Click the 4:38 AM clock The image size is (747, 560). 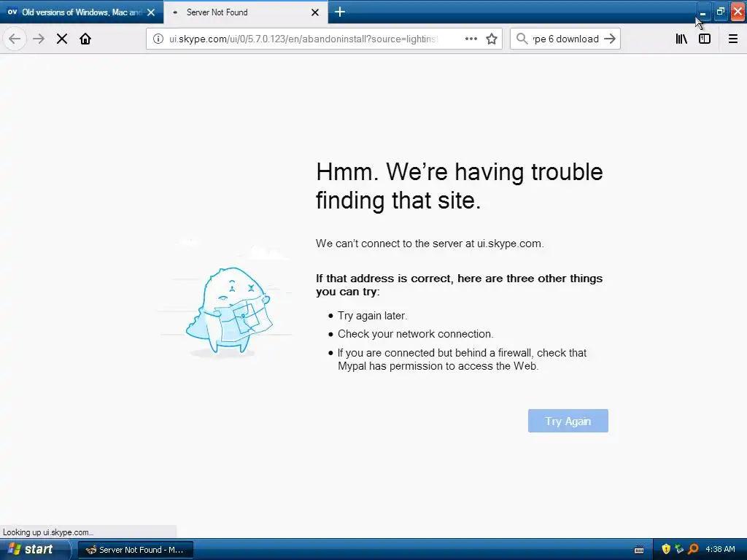[x=720, y=549]
